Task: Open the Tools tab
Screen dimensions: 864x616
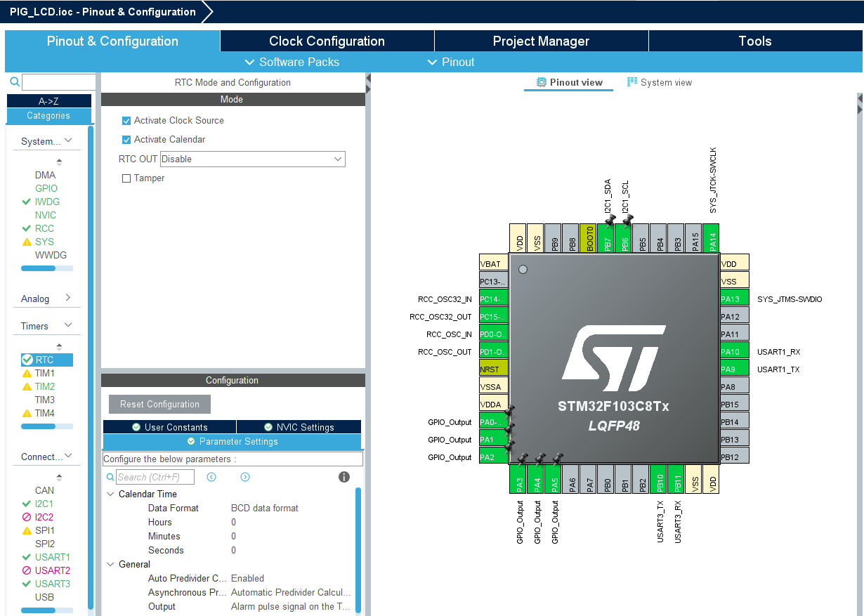Action: [755, 41]
